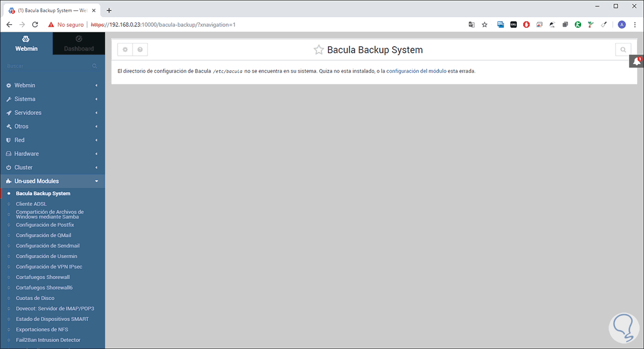644x349 pixels.
Task: Click the green K extension icon
Action: [578, 24]
